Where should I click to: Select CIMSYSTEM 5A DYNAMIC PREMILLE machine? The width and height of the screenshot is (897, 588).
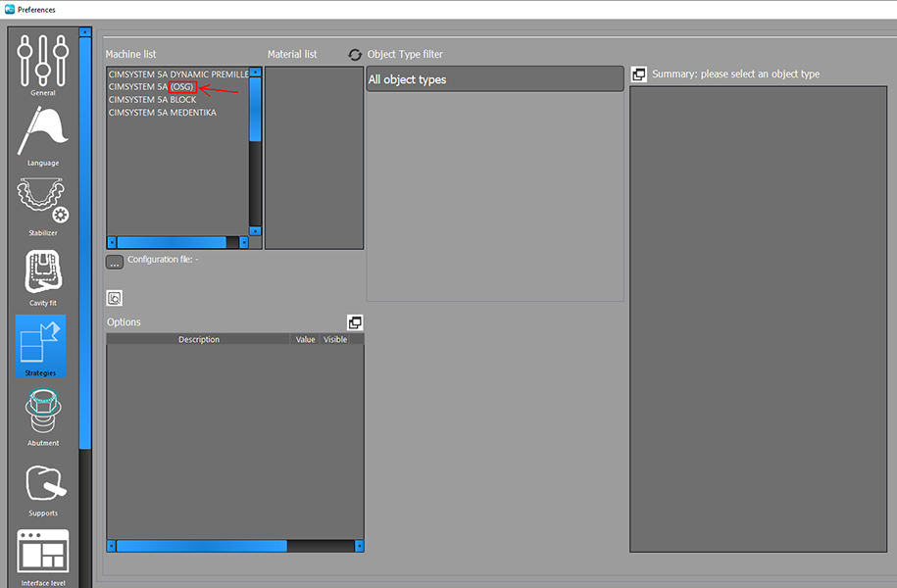coord(177,74)
